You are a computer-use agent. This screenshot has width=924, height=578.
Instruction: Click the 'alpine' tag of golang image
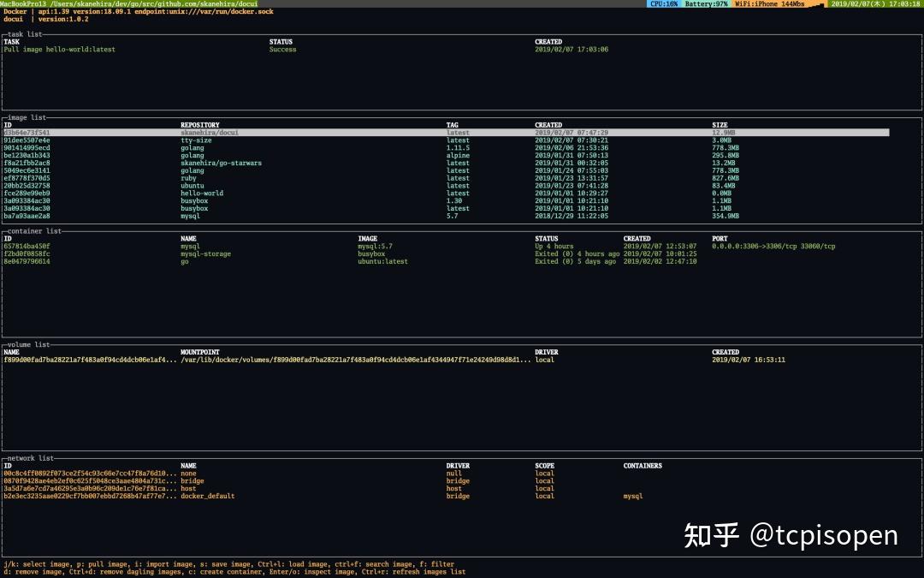[x=458, y=156]
